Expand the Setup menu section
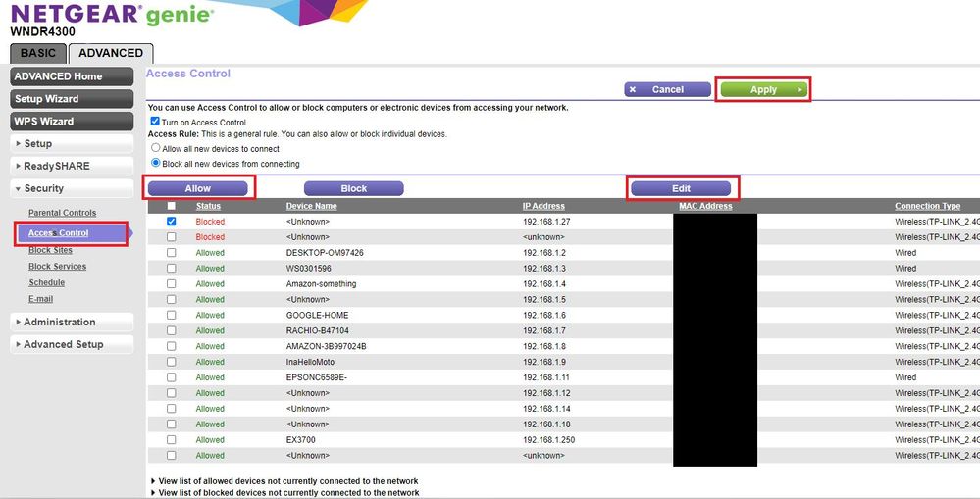The image size is (980, 499). tap(72, 143)
